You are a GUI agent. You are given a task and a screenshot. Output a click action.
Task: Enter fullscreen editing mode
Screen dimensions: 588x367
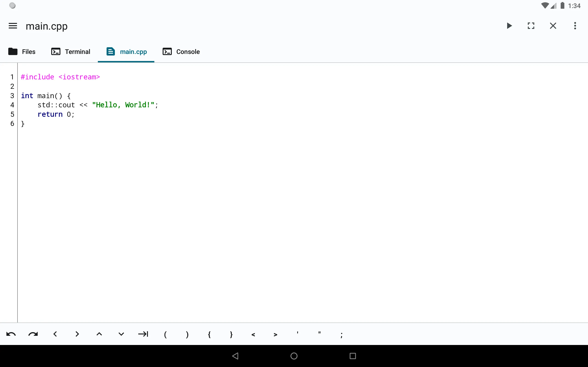pyautogui.click(x=531, y=26)
